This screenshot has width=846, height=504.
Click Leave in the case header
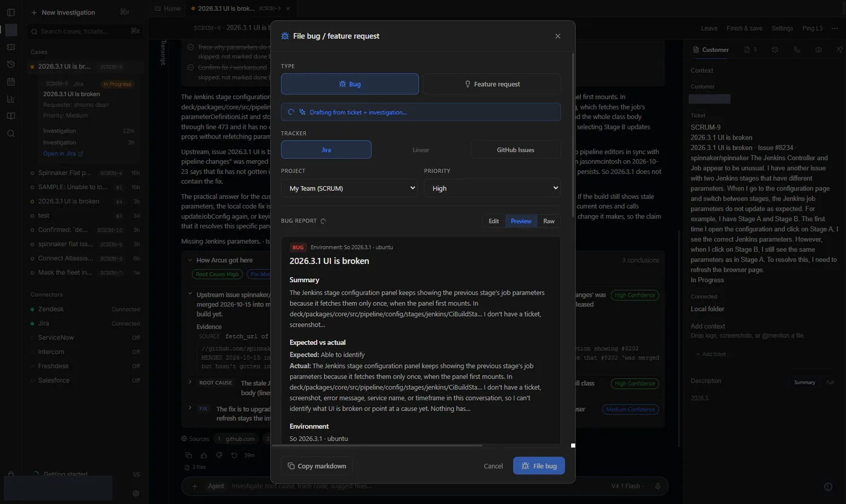(x=709, y=28)
